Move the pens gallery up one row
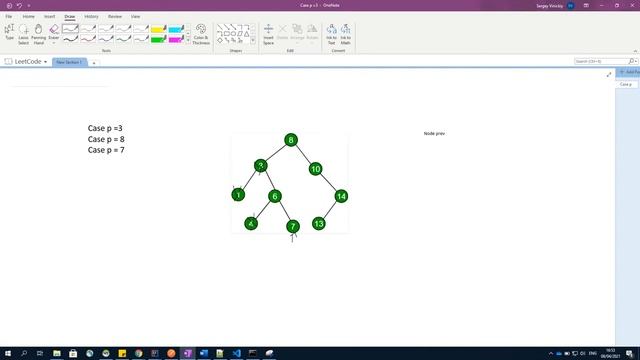 tap(188, 27)
